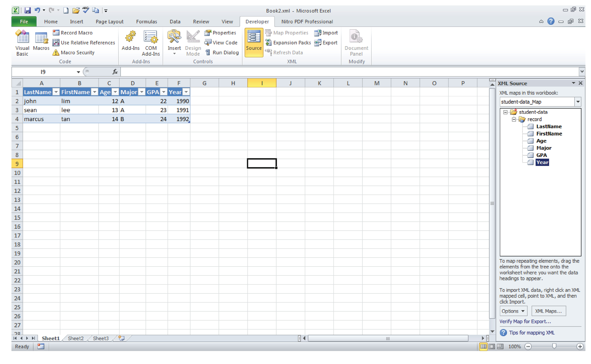591x364 pixels.
Task: Click Verify Map for Export link
Action: click(x=525, y=321)
